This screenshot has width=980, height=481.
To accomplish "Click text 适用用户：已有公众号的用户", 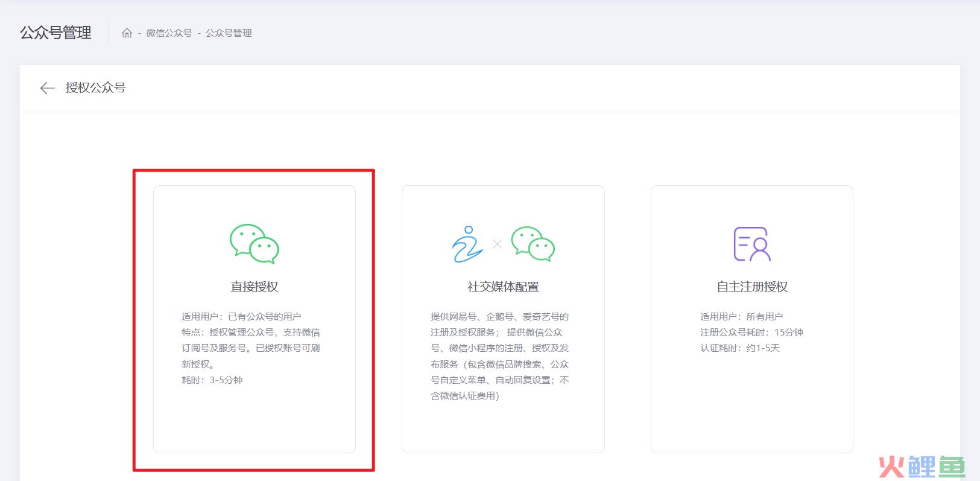I will (241, 316).
